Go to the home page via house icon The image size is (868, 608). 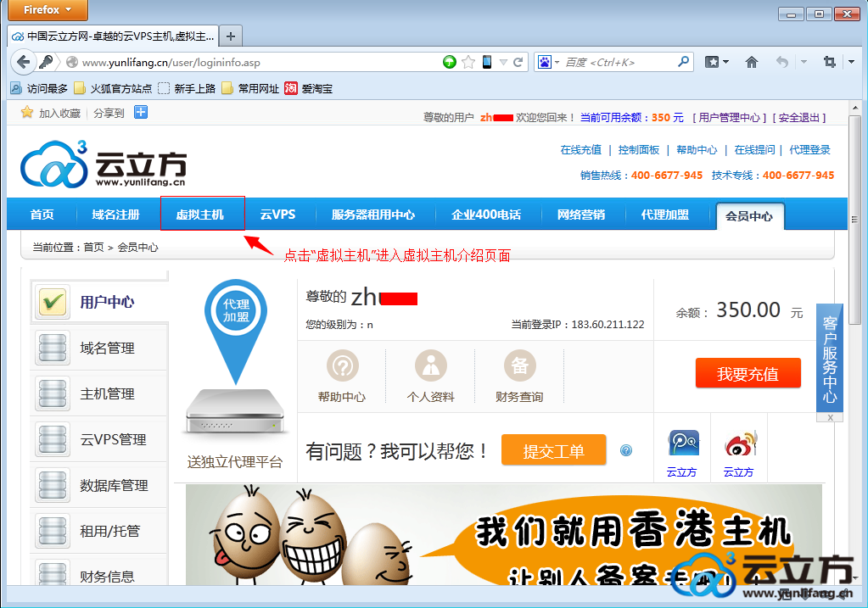pos(751,62)
